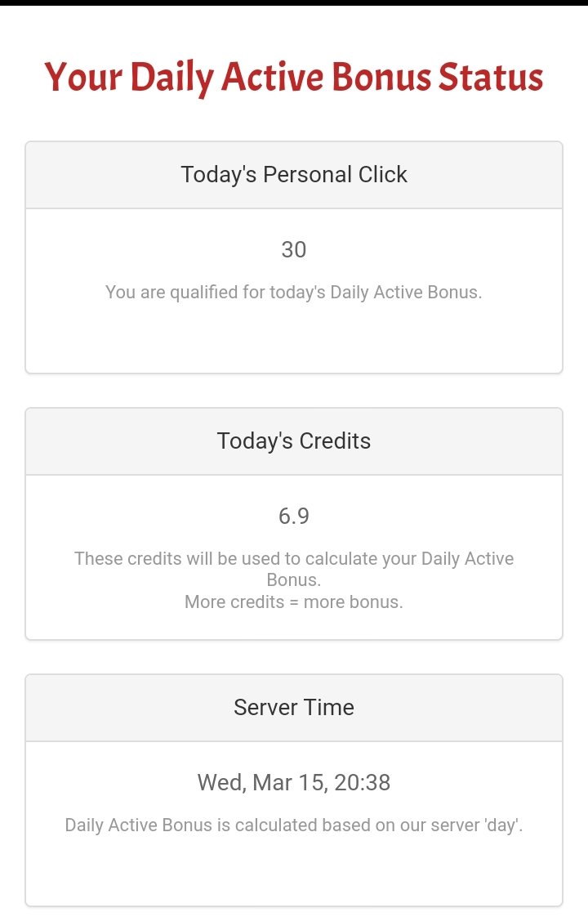Click the Server Time panel header
588x917 pixels.
point(293,707)
